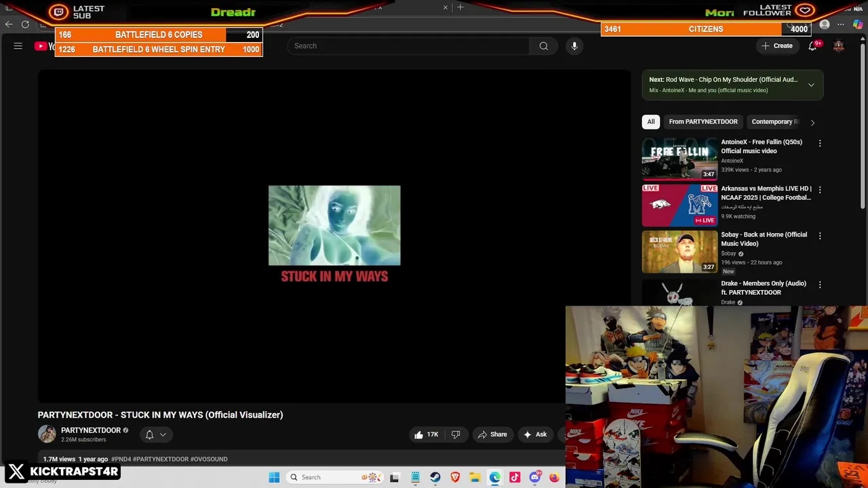Open Drake Members Only video title
This screenshot has width=868, height=488.
764,288
